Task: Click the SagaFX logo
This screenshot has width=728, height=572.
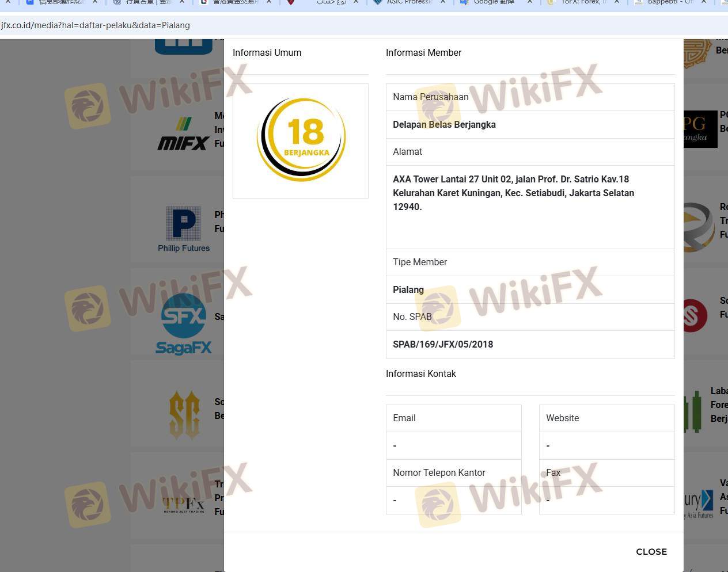Action: (184, 325)
